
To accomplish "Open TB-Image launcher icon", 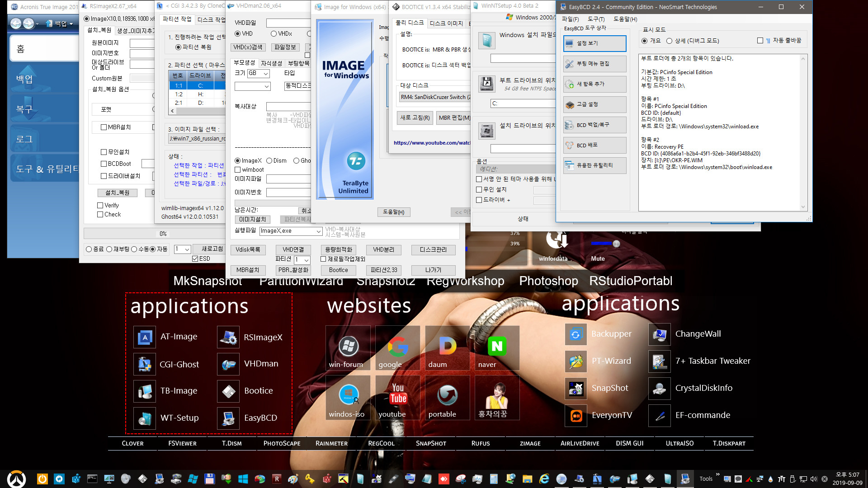I will point(145,391).
